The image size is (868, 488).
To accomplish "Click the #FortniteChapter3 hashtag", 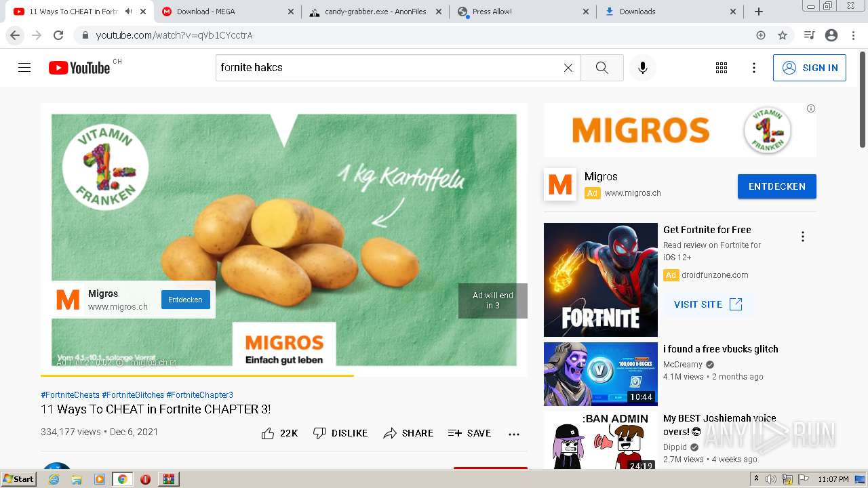I will (x=200, y=395).
